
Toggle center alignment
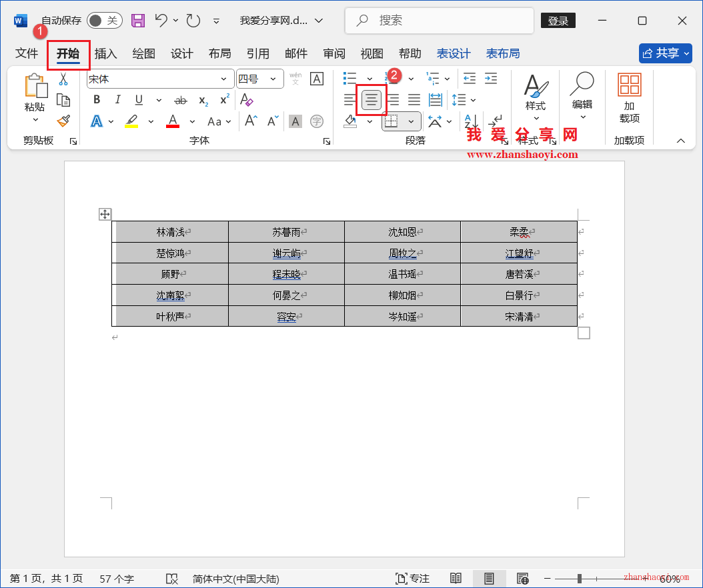(372, 100)
